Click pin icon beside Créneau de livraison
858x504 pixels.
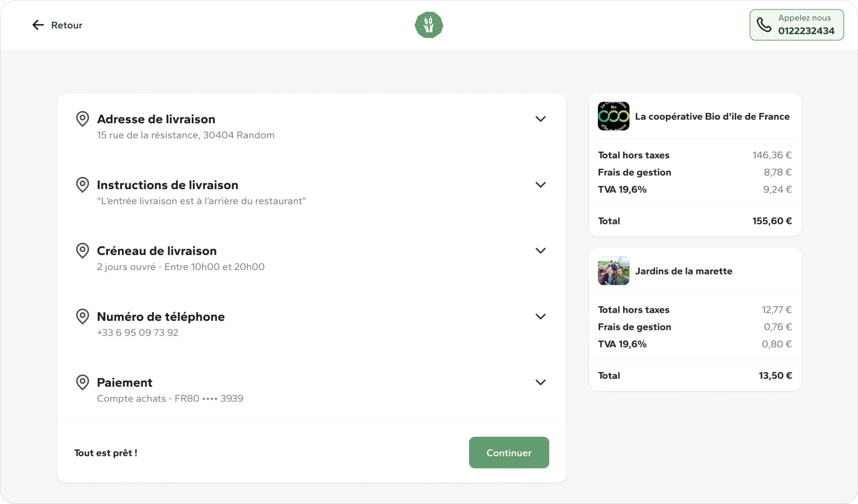coord(83,251)
